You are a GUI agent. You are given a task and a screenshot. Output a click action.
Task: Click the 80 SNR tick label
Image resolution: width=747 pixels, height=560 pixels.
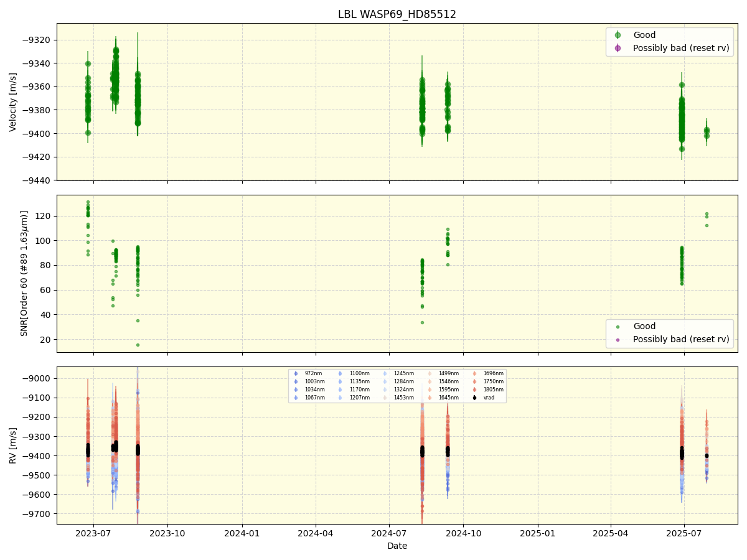[x=47, y=266]
